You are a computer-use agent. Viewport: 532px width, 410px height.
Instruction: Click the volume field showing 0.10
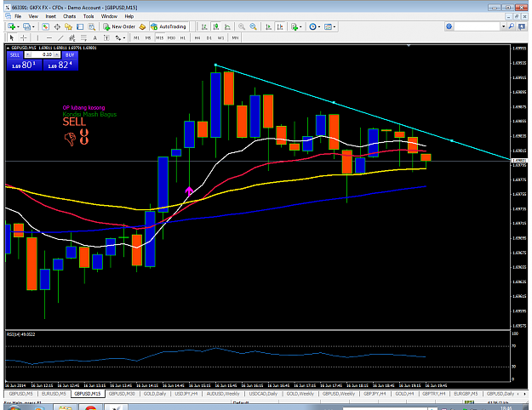tap(43, 54)
